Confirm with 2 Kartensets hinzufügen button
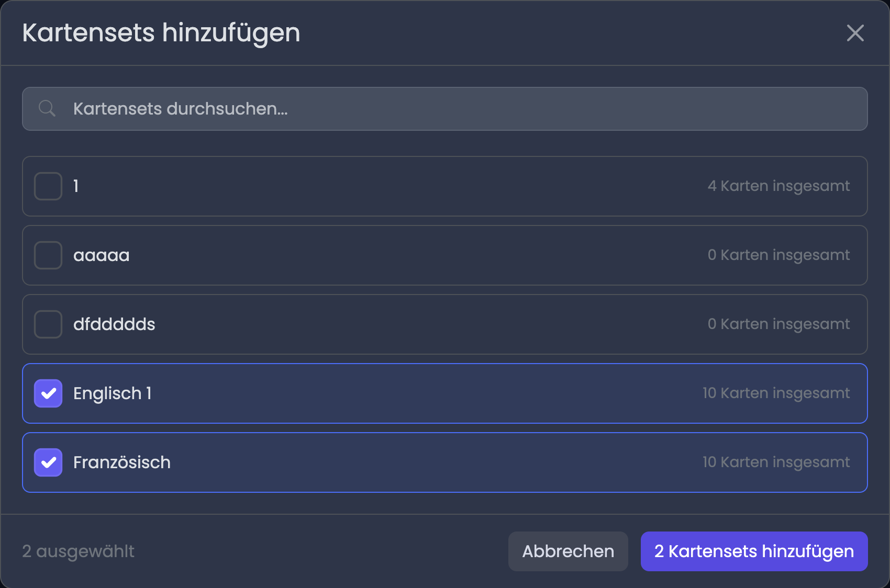890x588 pixels. [x=754, y=551]
